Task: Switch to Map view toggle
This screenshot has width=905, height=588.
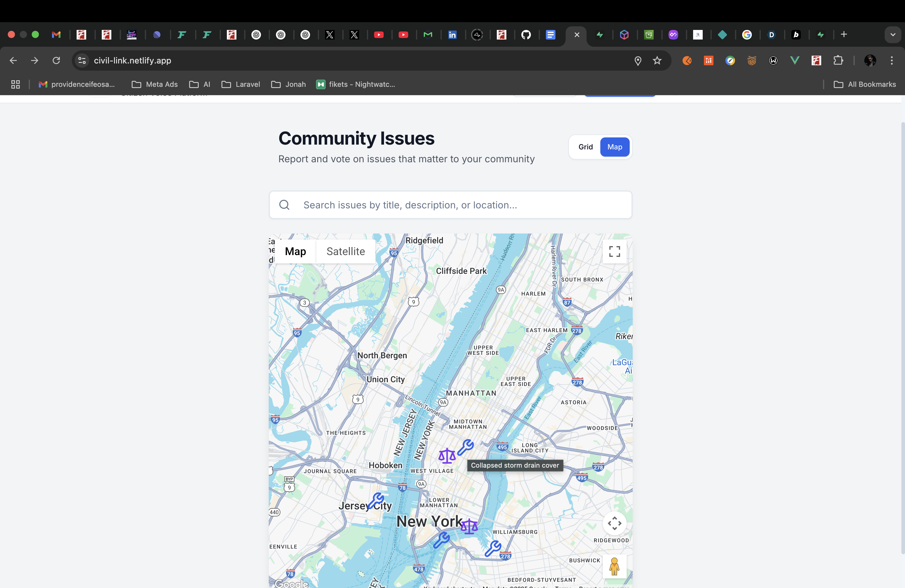Action: (x=614, y=147)
